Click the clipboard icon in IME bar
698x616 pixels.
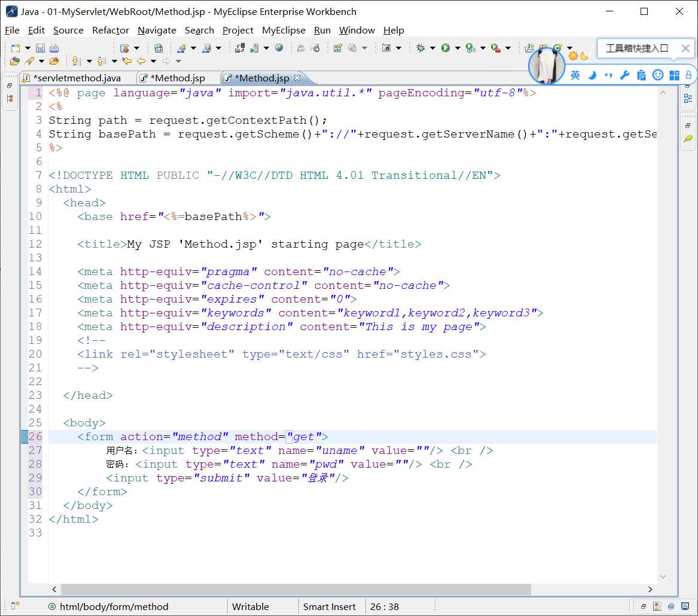[641, 75]
